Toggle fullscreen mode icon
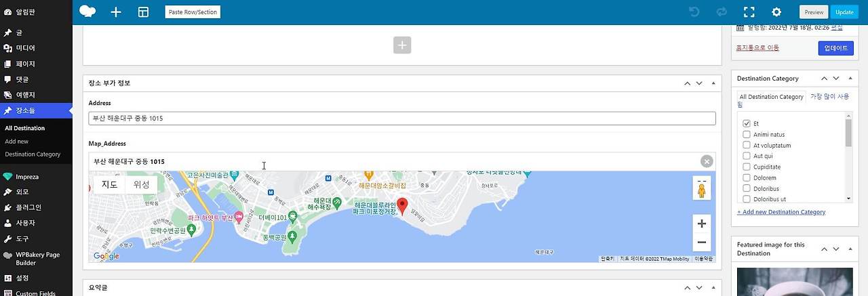 pyautogui.click(x=749, y=12)
